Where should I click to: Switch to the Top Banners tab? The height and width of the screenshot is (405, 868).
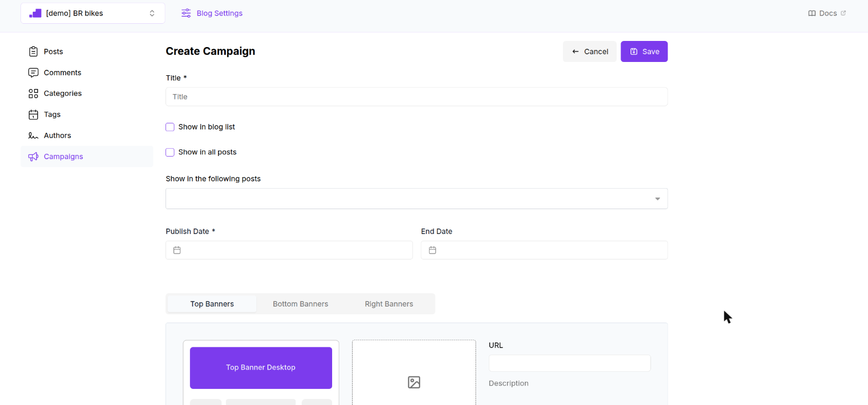212,304
